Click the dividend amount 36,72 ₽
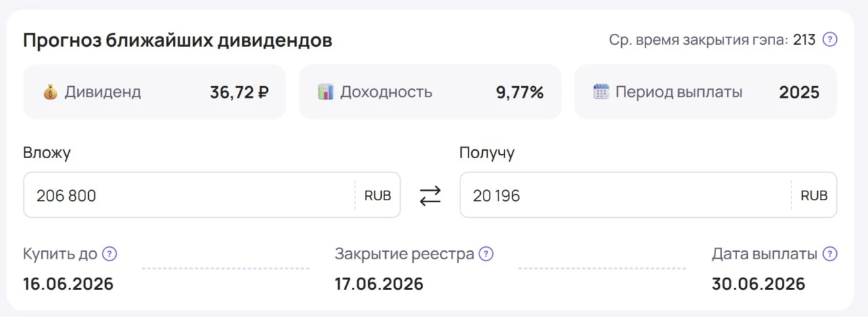Screen dimensions: 868x317 [239, 92]
